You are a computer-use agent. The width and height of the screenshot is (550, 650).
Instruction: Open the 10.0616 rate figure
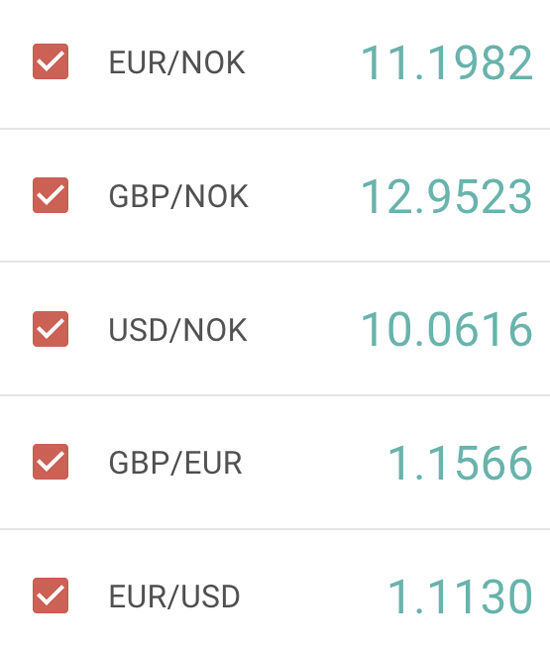click(447, 330)
